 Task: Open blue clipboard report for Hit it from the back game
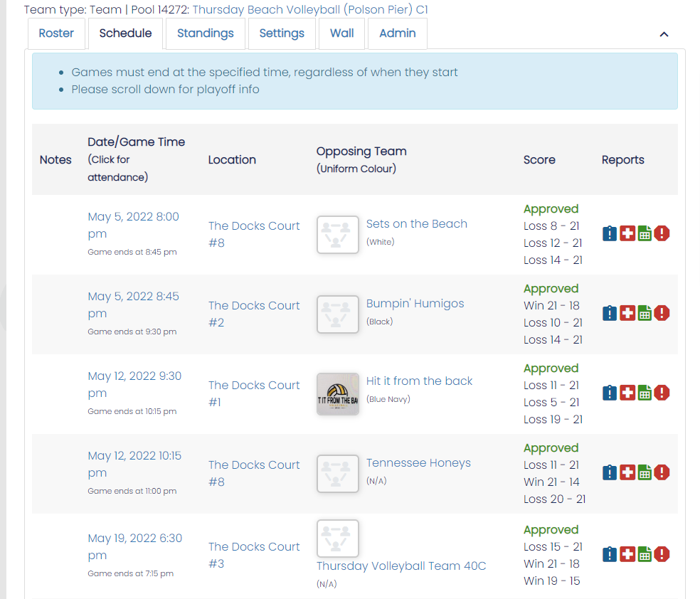pyautogui.click(x=610, y=393)
